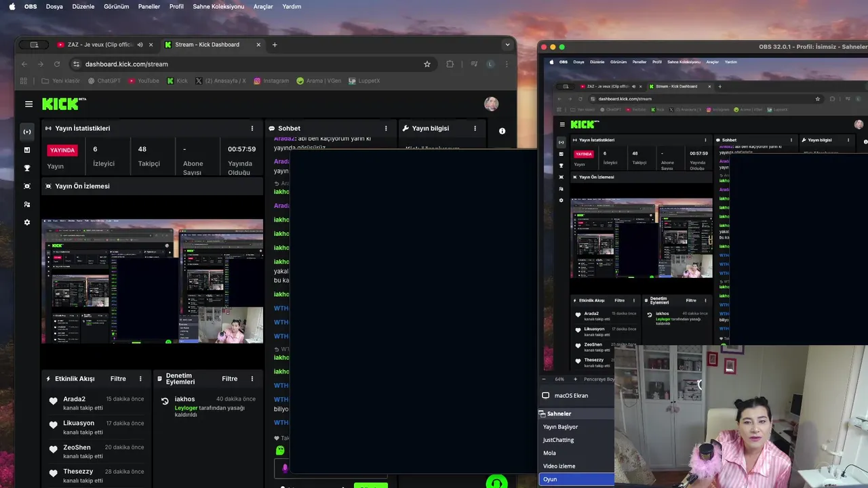The height and width of the screenshot is (488, 868).
Task: Open the user avatar in Kick header
Action: click(x=492, y=104)
